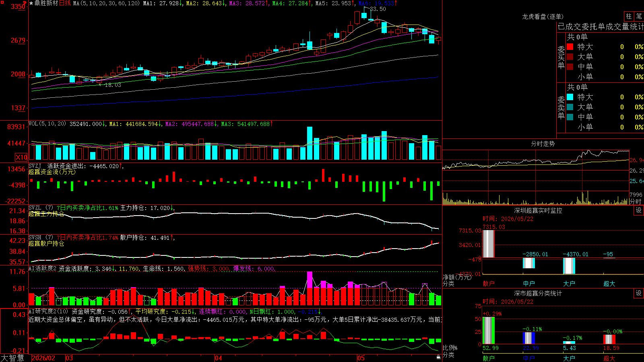Image resolution: width=644 pixels, height=362 pixels.
Task: Jump to the 05 month marker
Action: coord(361,358)
